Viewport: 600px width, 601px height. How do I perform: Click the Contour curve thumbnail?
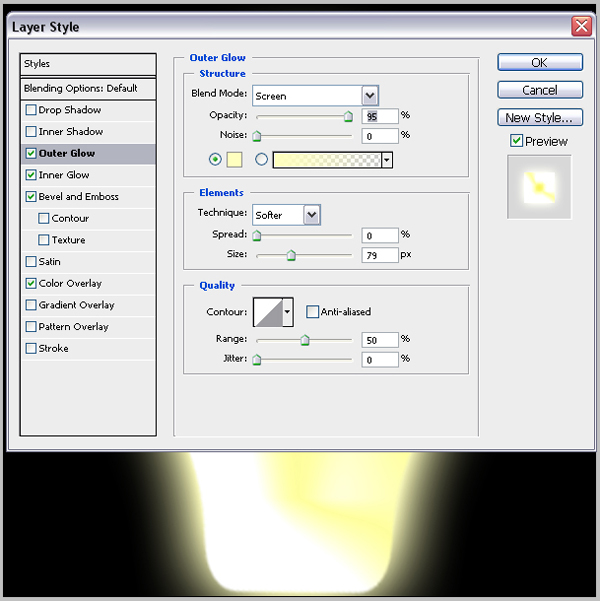click(268, 312)
